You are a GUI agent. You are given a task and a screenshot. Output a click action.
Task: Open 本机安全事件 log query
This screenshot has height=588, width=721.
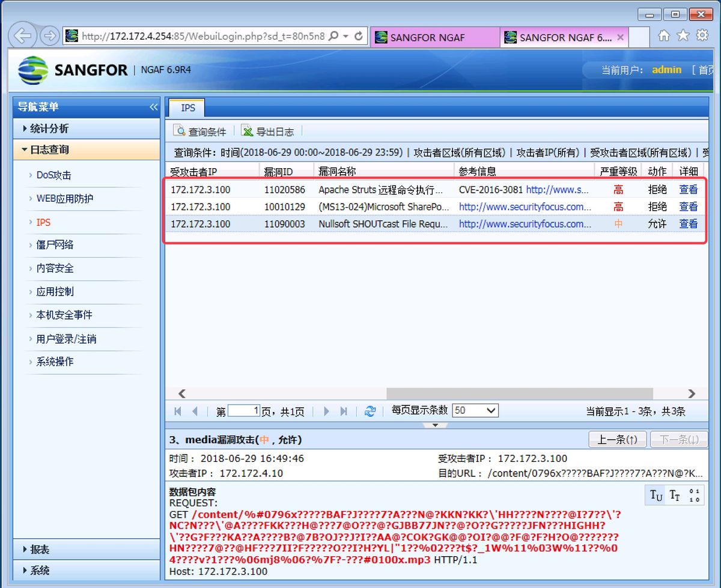point(64,315)
